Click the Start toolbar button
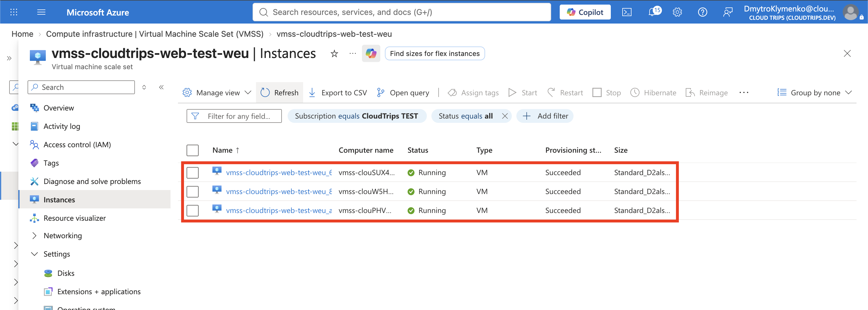The height and width of the screenshot is (310, 868). pos(523,93)
